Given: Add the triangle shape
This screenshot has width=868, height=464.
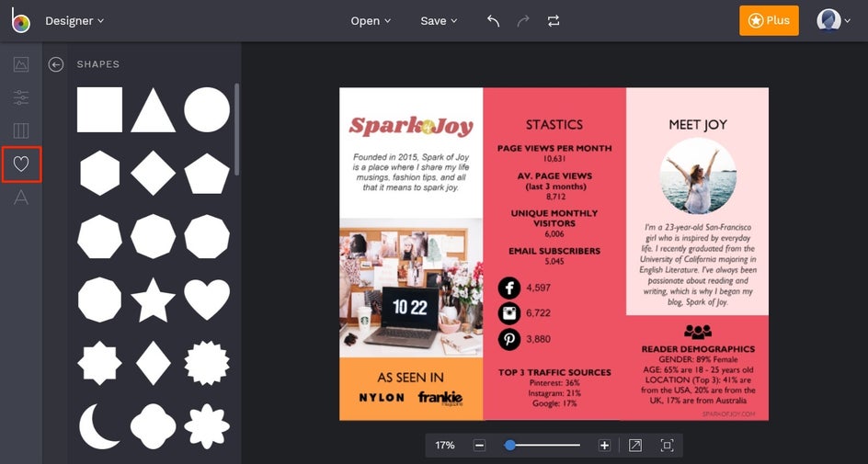Looking at the screenshot, I should point(153,110).
